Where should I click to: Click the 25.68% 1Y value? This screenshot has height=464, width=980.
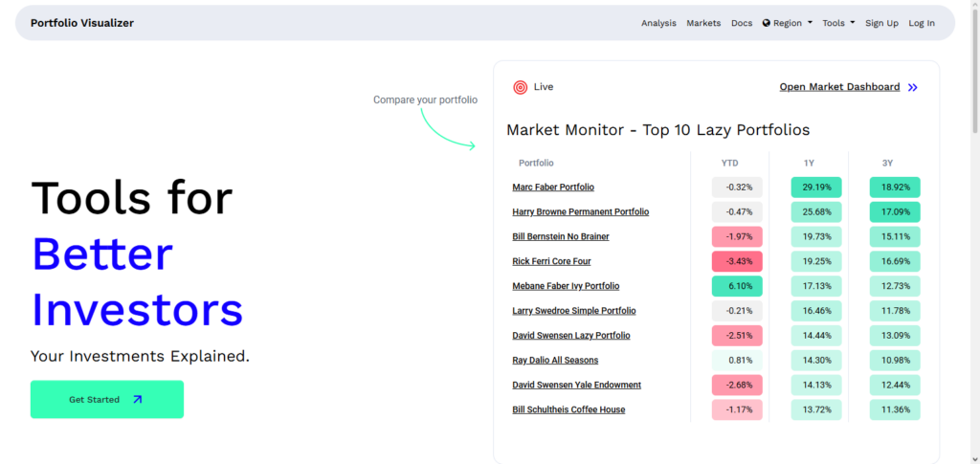point(816,211)
